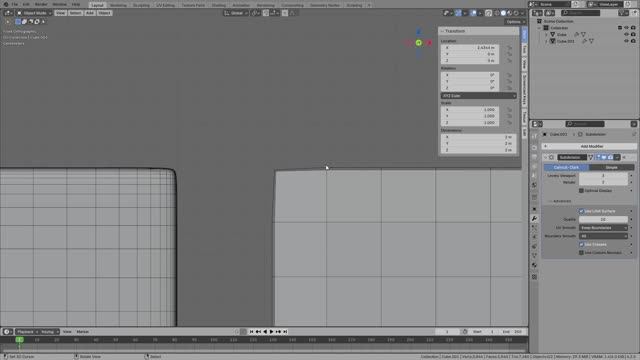Open the Playback dropdown in timeline
The height and width of the screenshot is (360, 640).
[x=27, y=332]
